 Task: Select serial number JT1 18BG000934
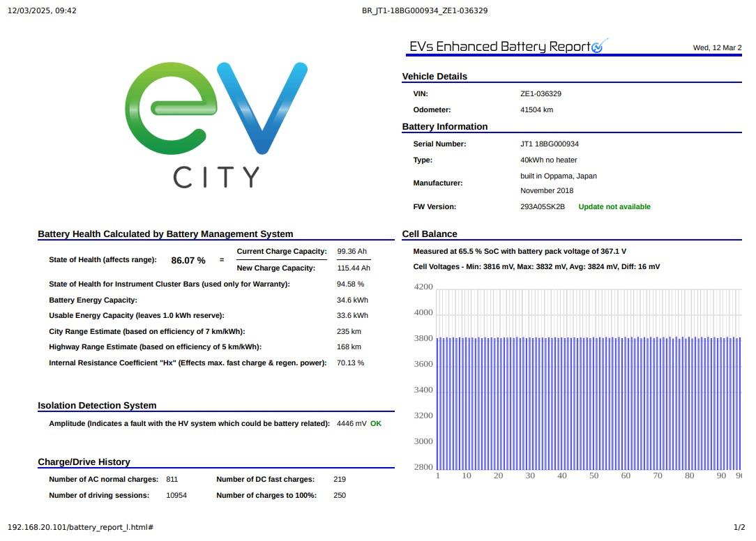[549, 144]
